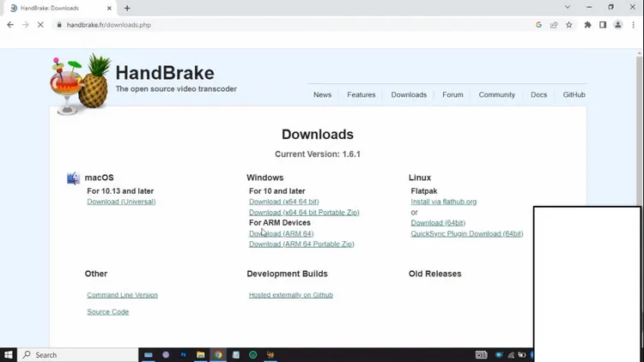
Task: Click the HandBrake title text
Action: (x=165, y=73)
